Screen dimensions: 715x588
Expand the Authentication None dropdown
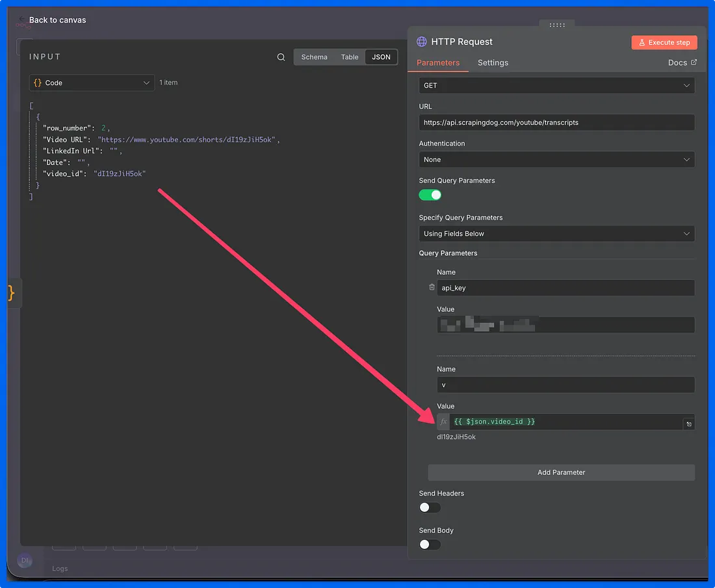[x=556, y=159]
